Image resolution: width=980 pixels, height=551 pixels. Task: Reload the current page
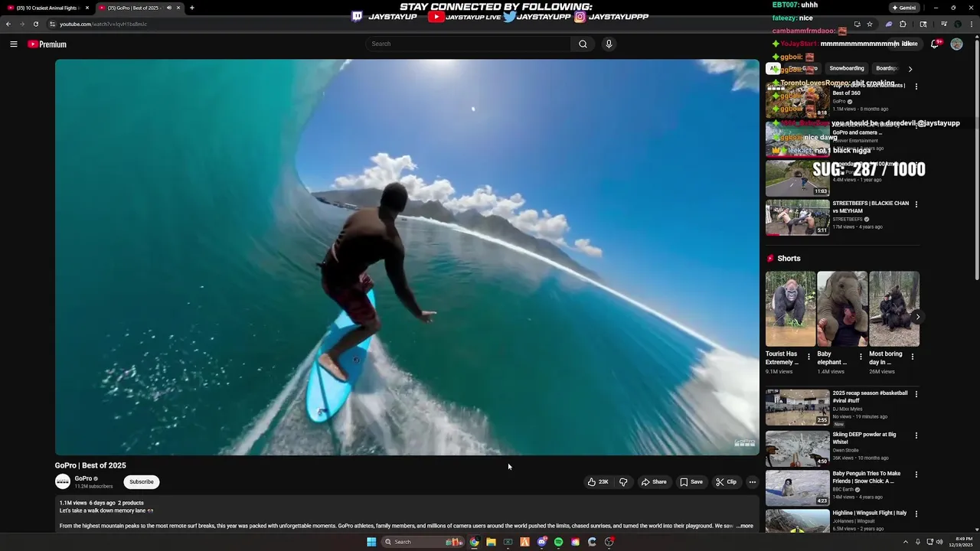pos(35,24)
